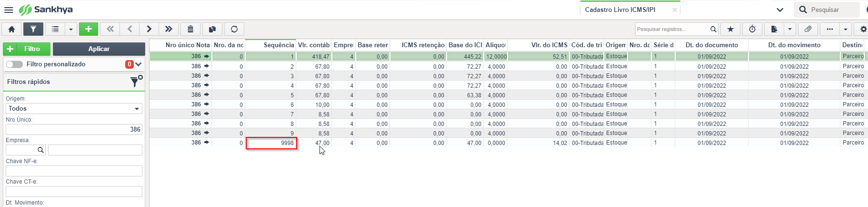Select the 10,00 accounting value cell
This screenshot has height=207, width=868.
313,105
